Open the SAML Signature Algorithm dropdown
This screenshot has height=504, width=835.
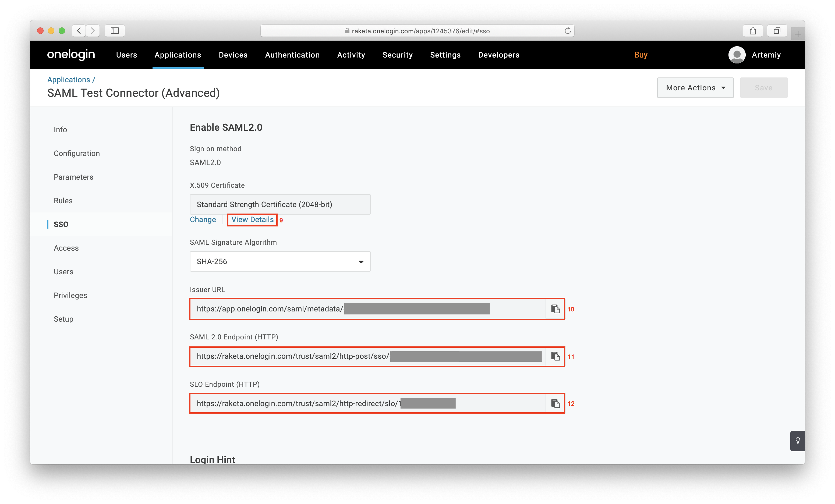(280, 261)
